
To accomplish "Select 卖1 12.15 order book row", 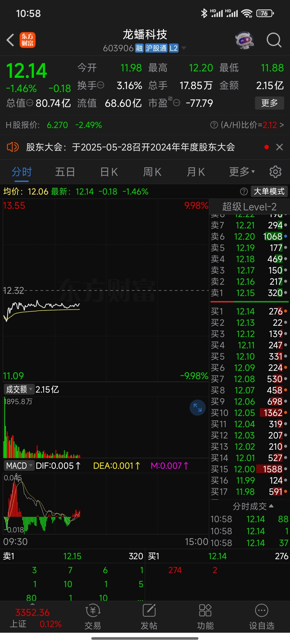I will click(249, 293).
